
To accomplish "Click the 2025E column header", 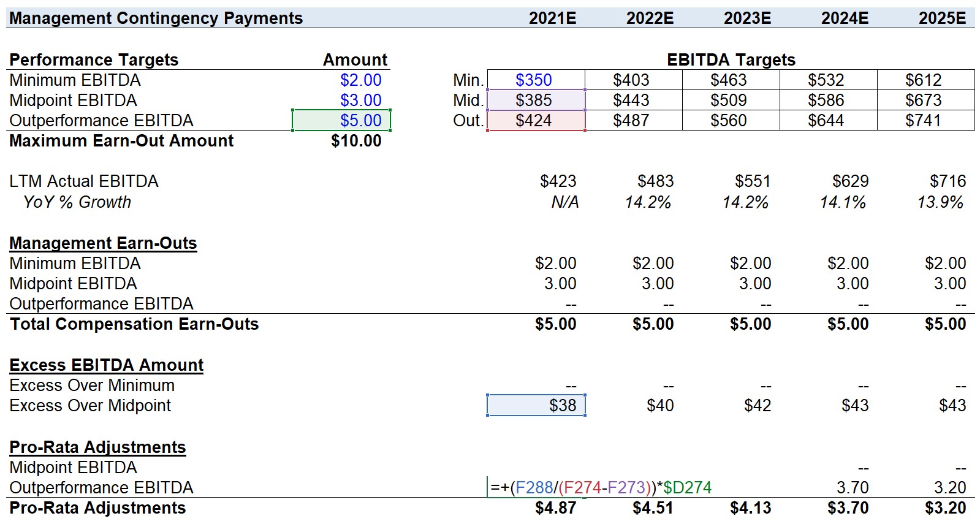I will pos(943,18).
